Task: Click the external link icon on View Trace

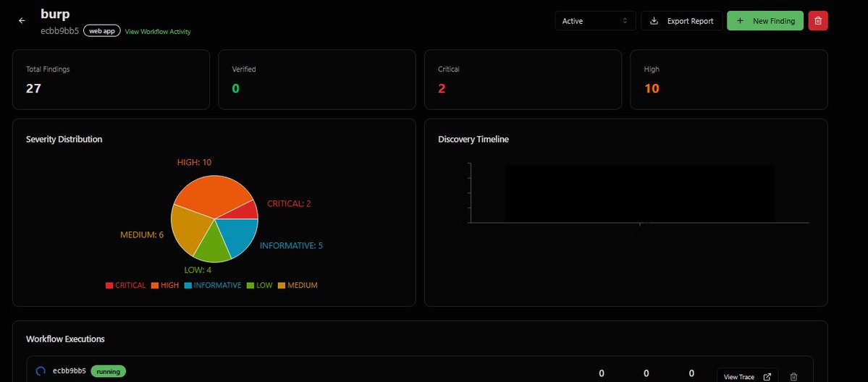Action: pos(767,377)
